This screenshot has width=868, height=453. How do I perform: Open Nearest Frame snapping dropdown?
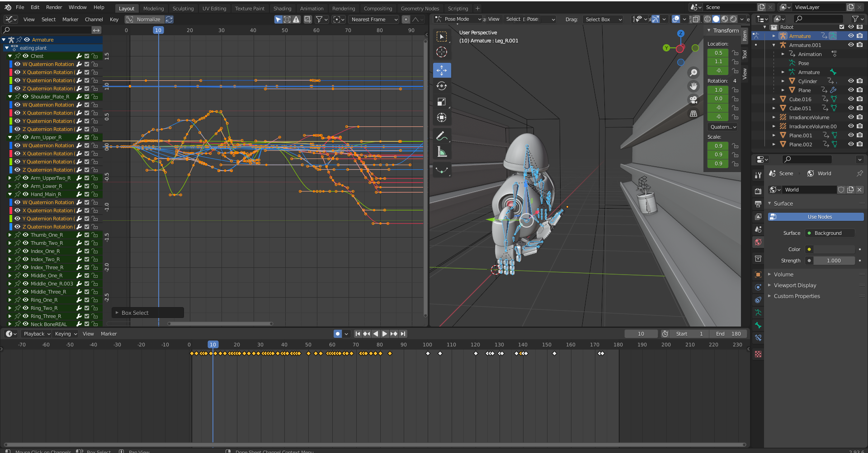point(374,19)
